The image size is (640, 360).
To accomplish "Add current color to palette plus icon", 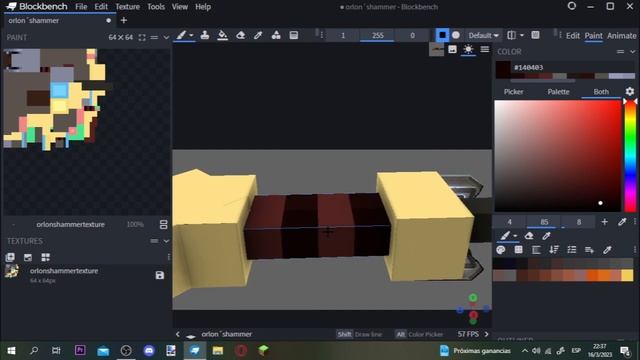I will pyautogui.click(x=604, y=222).
